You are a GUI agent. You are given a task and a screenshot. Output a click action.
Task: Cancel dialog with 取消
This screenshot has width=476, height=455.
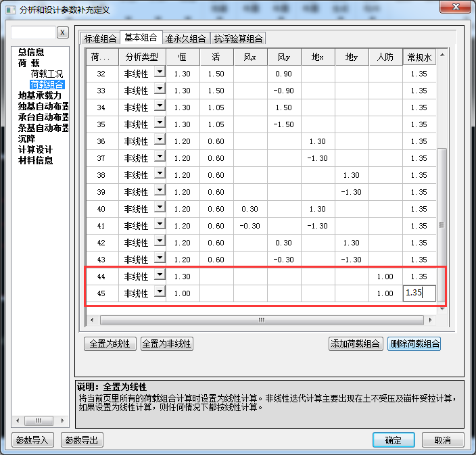443,440
